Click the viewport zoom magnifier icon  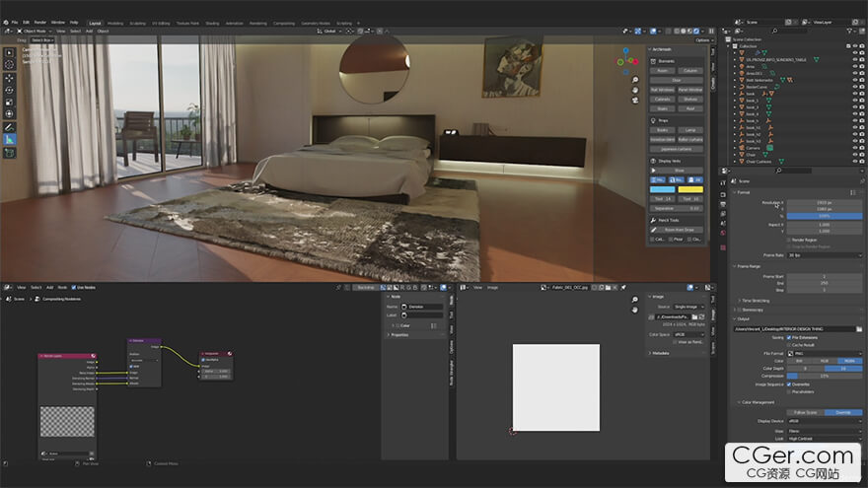pyautogui.click(x=635, y=80)
